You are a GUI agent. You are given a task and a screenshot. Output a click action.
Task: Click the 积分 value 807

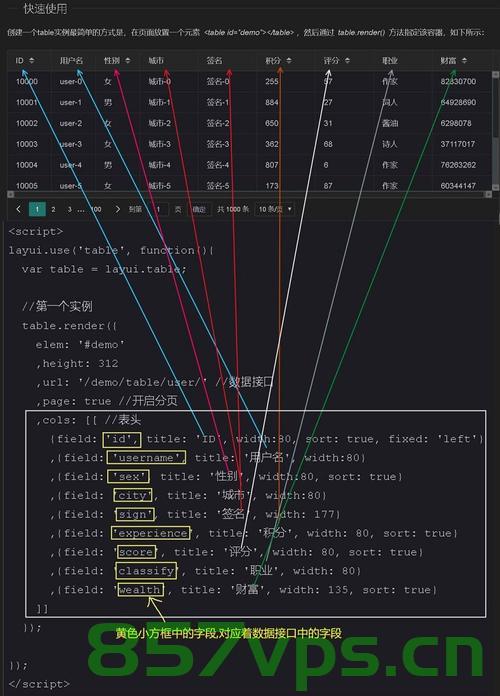pos(272,165)
